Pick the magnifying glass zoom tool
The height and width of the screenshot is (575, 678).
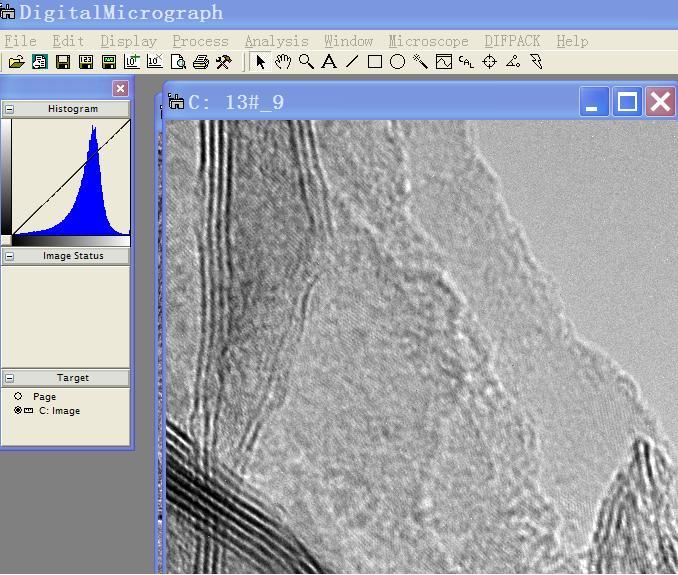(306, 62)
